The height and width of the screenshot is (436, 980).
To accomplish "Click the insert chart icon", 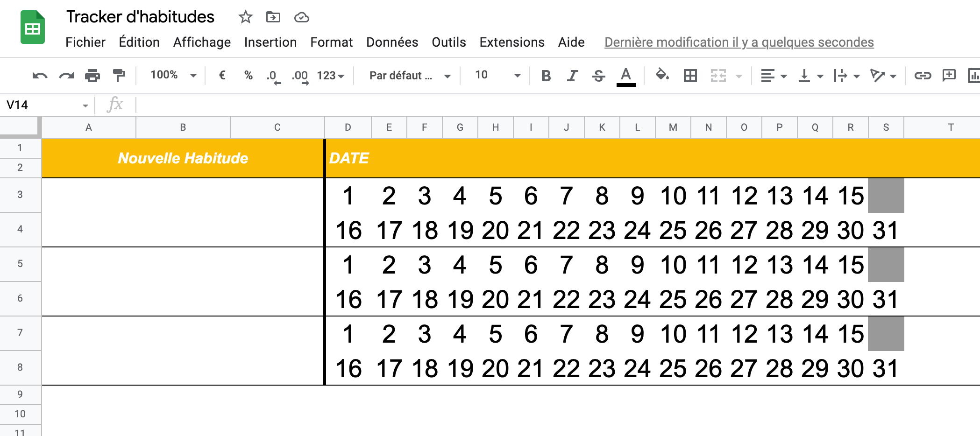I will coord(974,76).
